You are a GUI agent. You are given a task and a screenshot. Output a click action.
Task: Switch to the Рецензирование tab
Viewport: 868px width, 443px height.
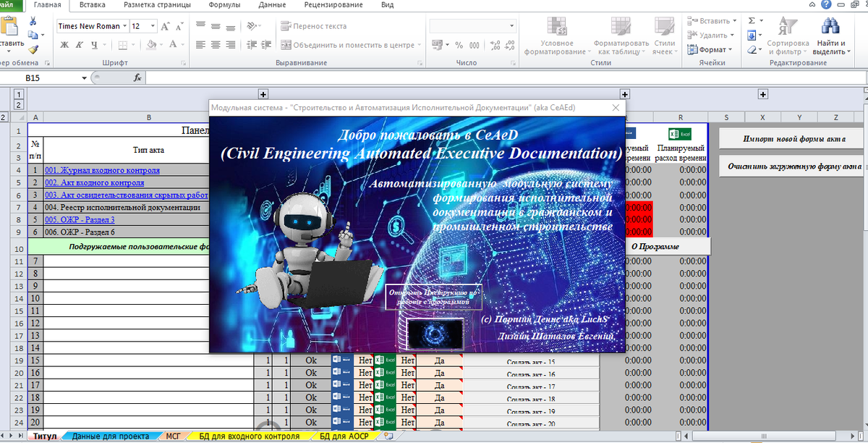(333, 5)
